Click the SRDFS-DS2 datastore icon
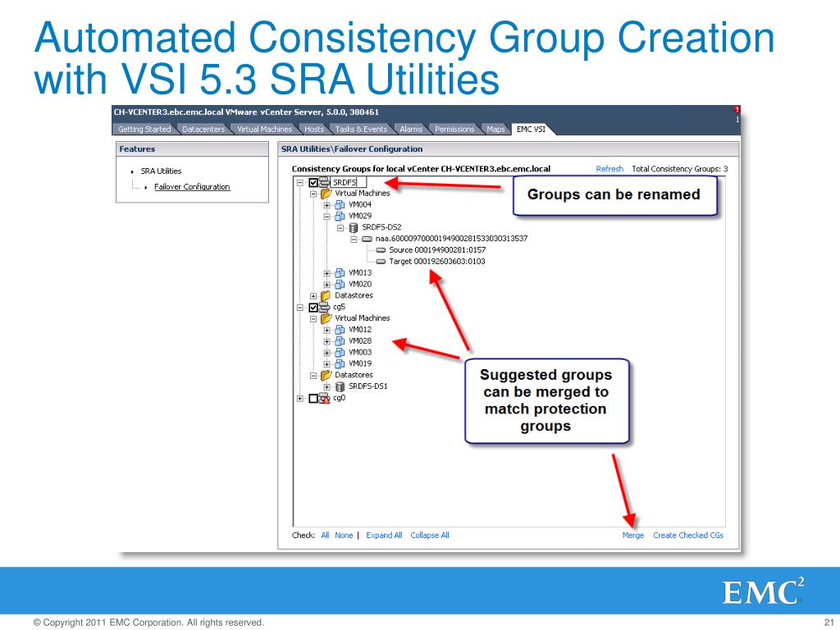The height and width of the screenshot is (630, 840). click(x=354, y=228)
